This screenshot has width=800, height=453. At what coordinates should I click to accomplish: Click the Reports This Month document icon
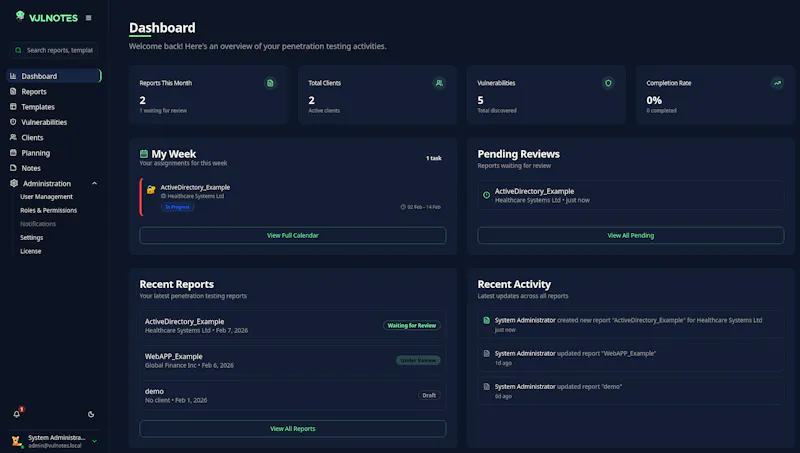[270, 83]
